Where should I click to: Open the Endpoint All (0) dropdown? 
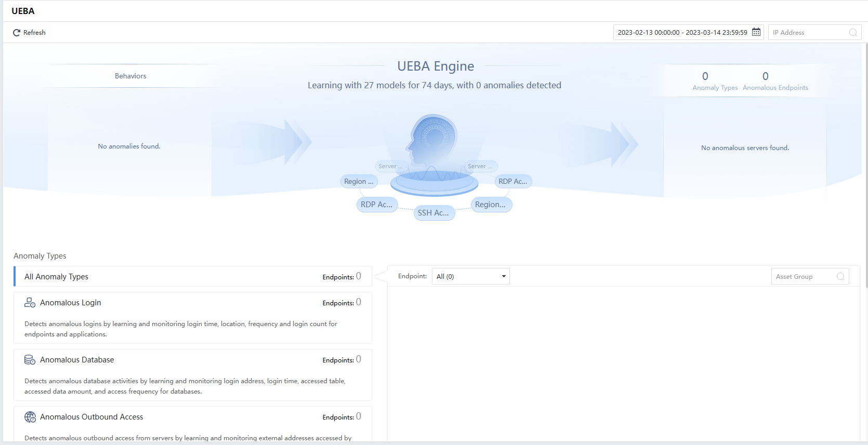(x=470, y=277)
